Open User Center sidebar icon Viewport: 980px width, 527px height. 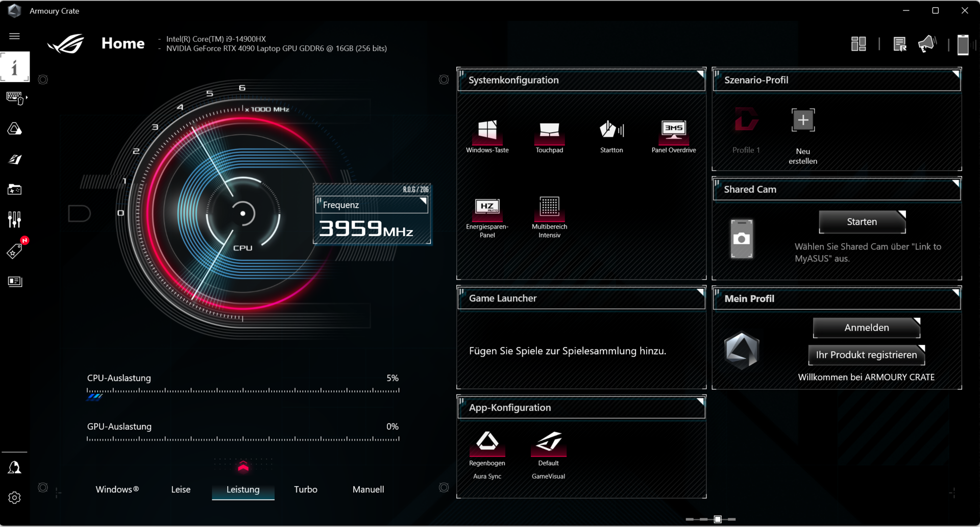[14, 467]
